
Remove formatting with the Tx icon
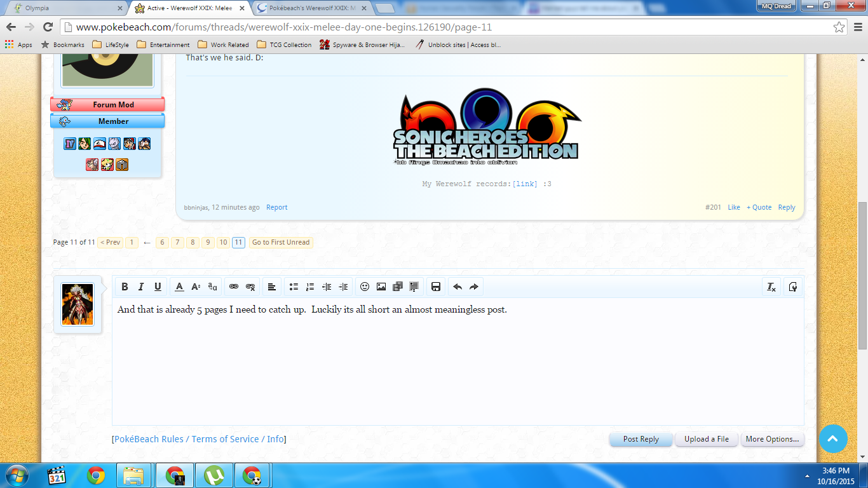(771, 287)
